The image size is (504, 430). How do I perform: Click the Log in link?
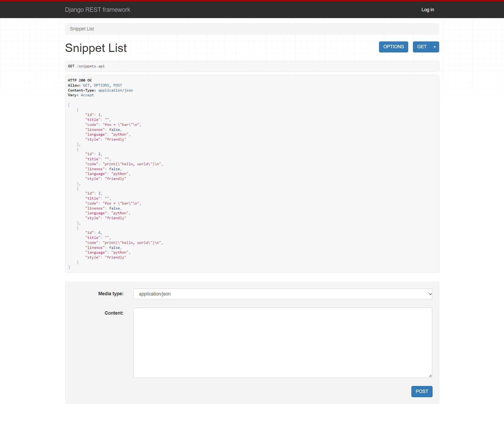point(428,10)
